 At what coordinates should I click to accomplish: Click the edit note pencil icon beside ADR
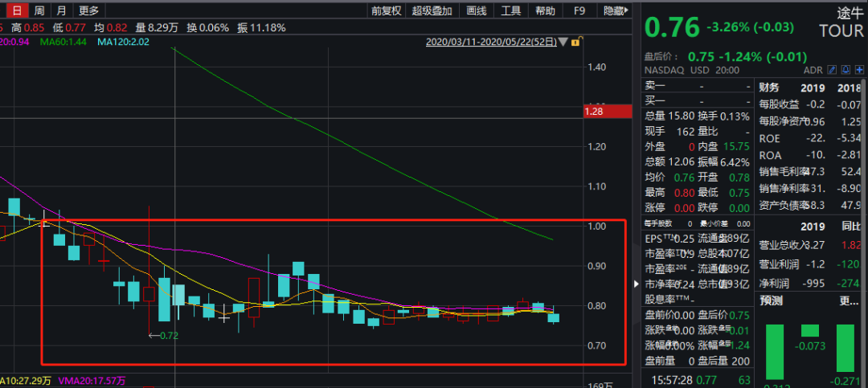click(x=833, y=70)
